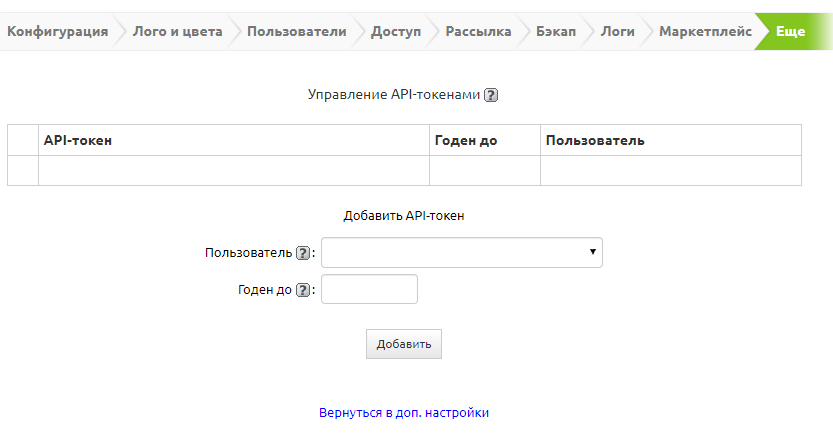Click help icon next to Пользователь label

[x=304, y=253]
